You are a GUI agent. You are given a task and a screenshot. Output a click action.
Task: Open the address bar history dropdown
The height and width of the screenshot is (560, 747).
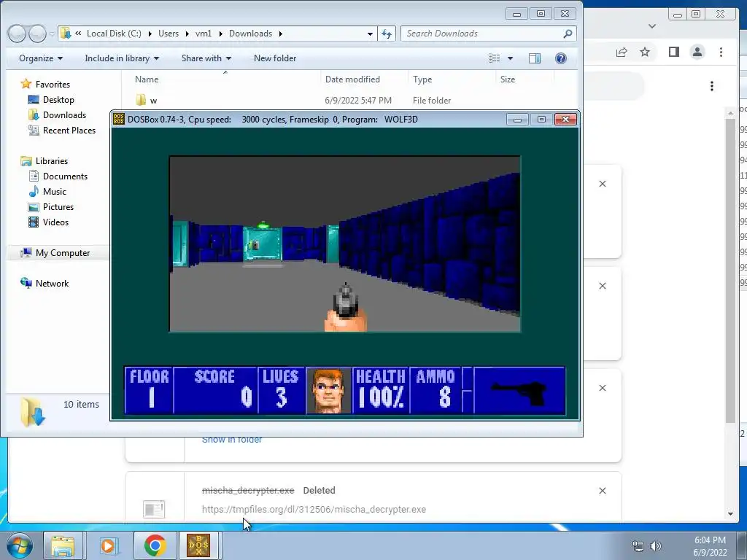pos(370,34)
